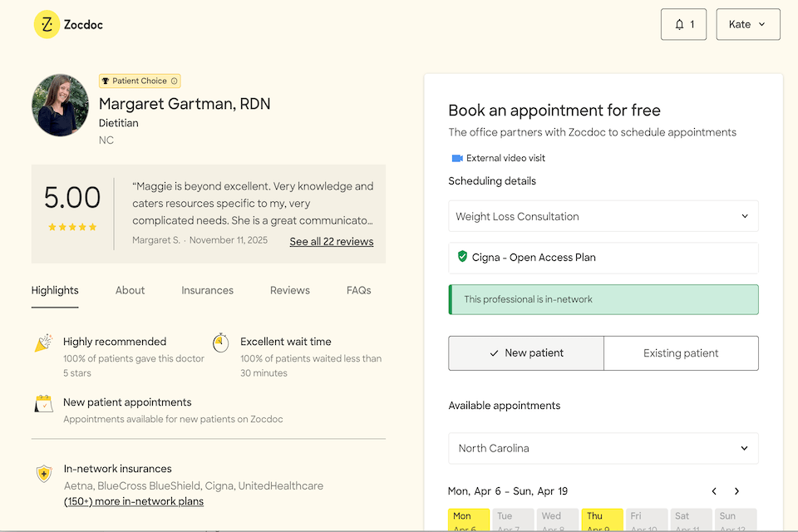Viewport: 798px width, 532px height.
Task: Open the notifications bell
Action: click(680, 25)
